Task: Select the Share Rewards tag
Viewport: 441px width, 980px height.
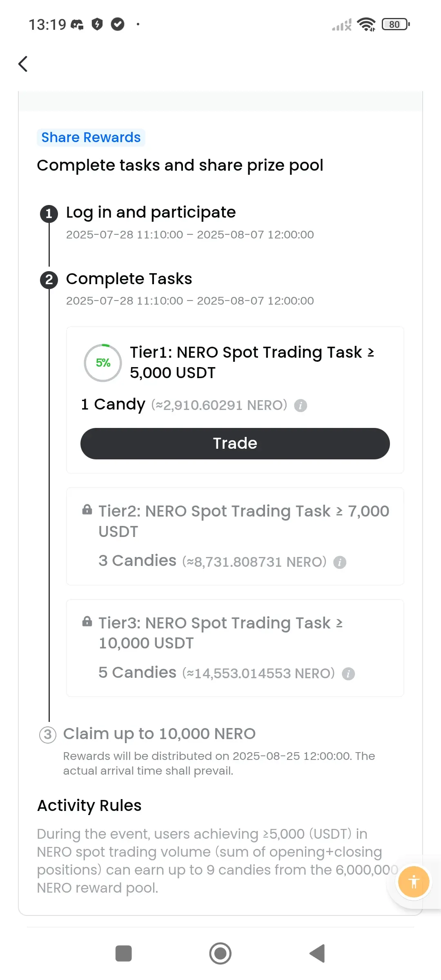Action: click(91, 138)
